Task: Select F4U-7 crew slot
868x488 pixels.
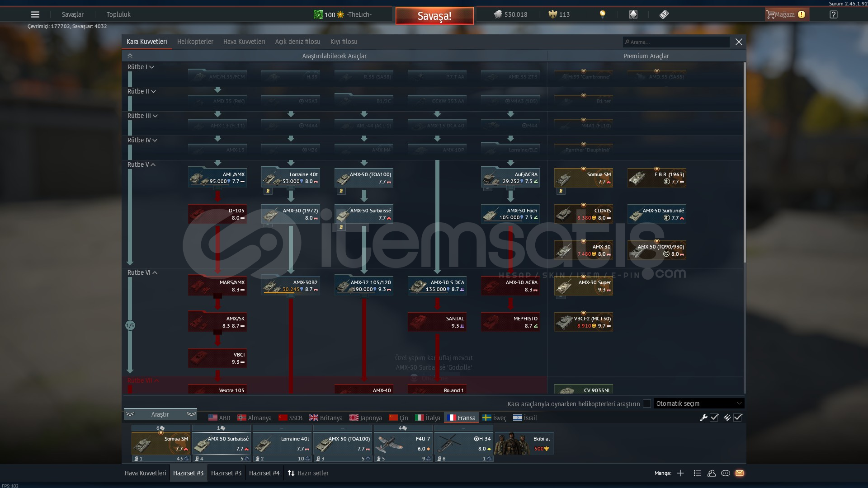Action: pyautogui.click(x=403, y=443)
